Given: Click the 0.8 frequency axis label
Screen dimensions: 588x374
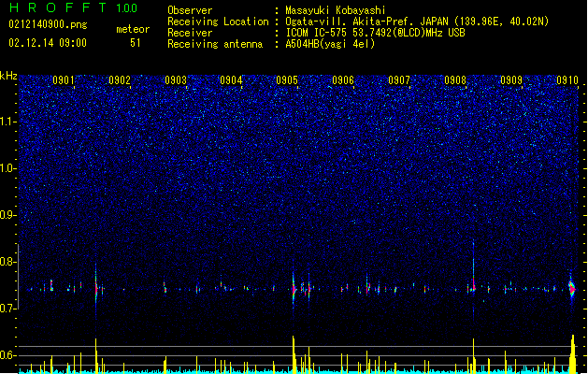Looking at the screenshot, I should coord(8,262).
